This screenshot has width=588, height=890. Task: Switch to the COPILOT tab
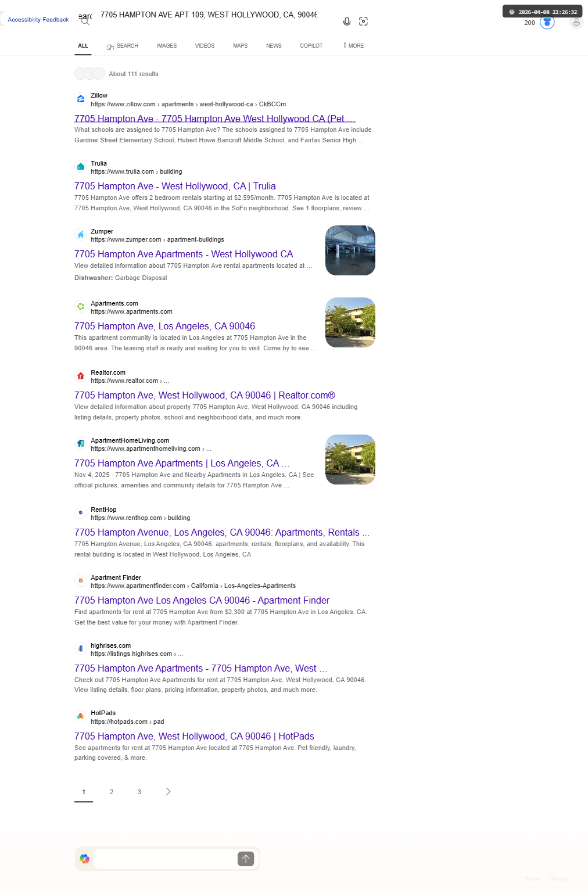(311, 46)
